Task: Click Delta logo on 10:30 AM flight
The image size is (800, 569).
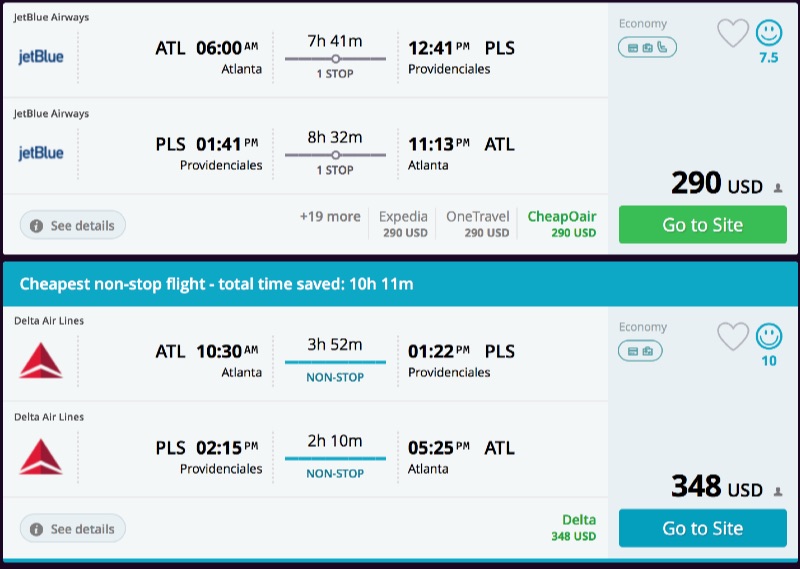Action: (41, 360)
